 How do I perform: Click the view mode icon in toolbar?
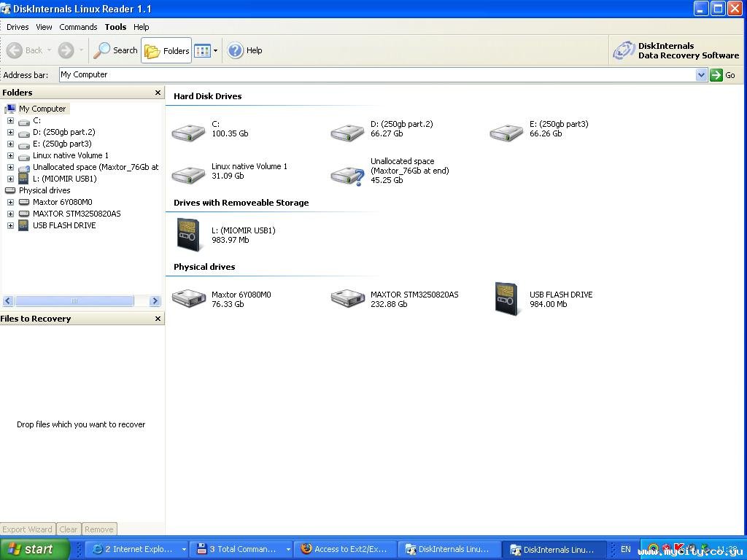tap(203, 50)
